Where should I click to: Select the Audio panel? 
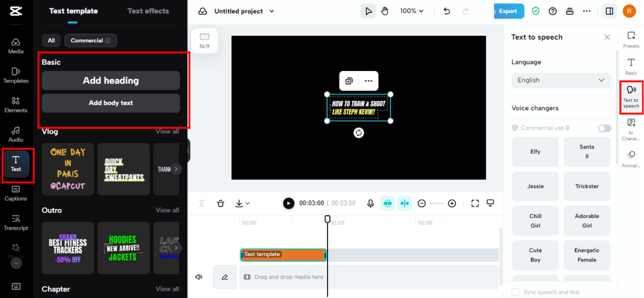[x=15, y=134]
